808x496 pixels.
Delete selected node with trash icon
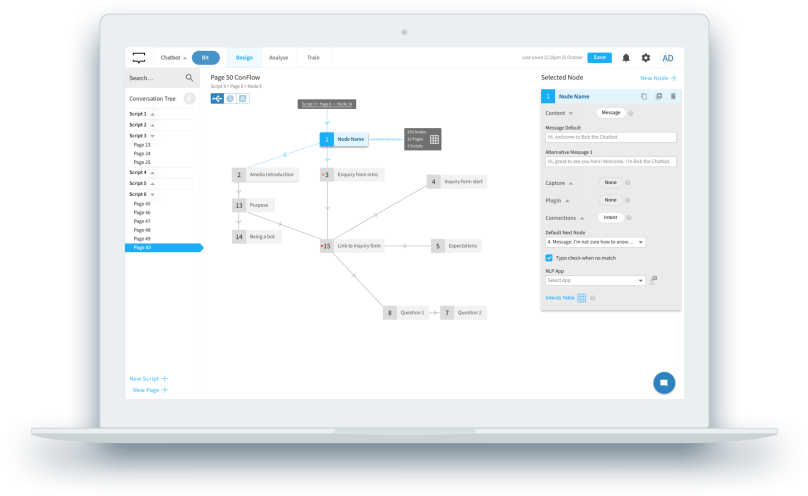click(x=673, y=96)
